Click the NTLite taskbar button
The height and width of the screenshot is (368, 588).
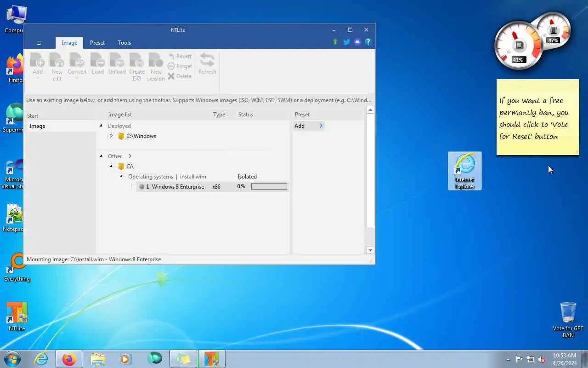click(x=212, y=359)
